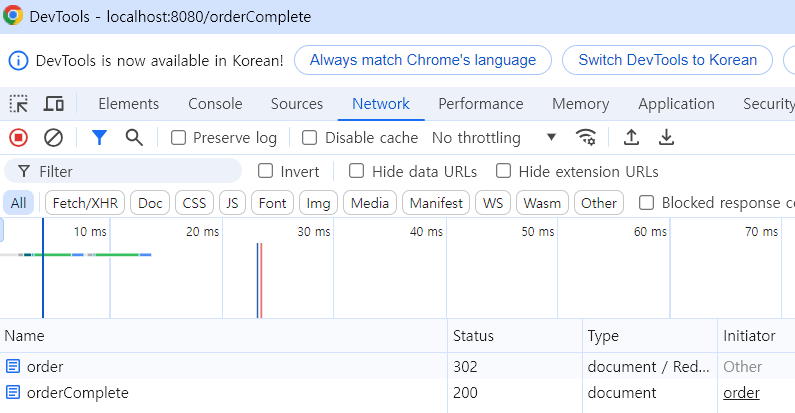The width and height of the screenshot is (795, 413).
Task: Check the Disable cache checkbox
Action: point(309,138)
